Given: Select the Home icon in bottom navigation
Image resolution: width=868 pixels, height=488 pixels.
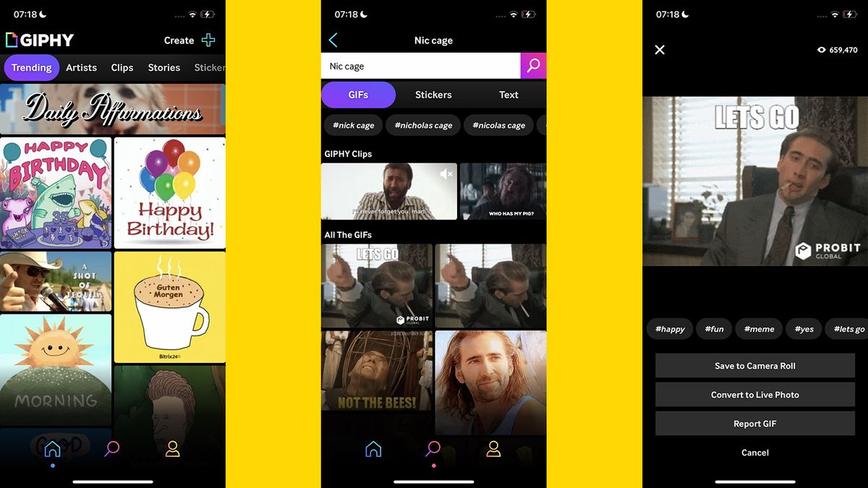Looking at the screenshot, I should point(372,449).
